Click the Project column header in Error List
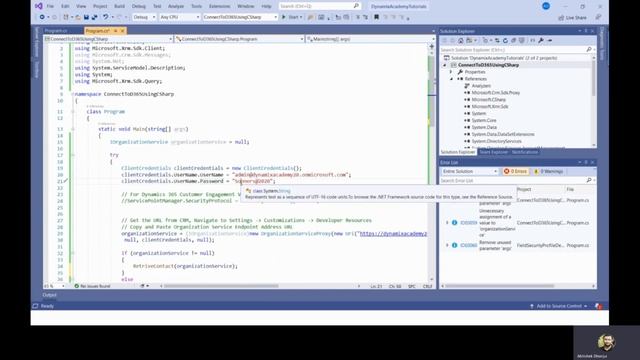This screenshot has width=640, height=360. 524,189
